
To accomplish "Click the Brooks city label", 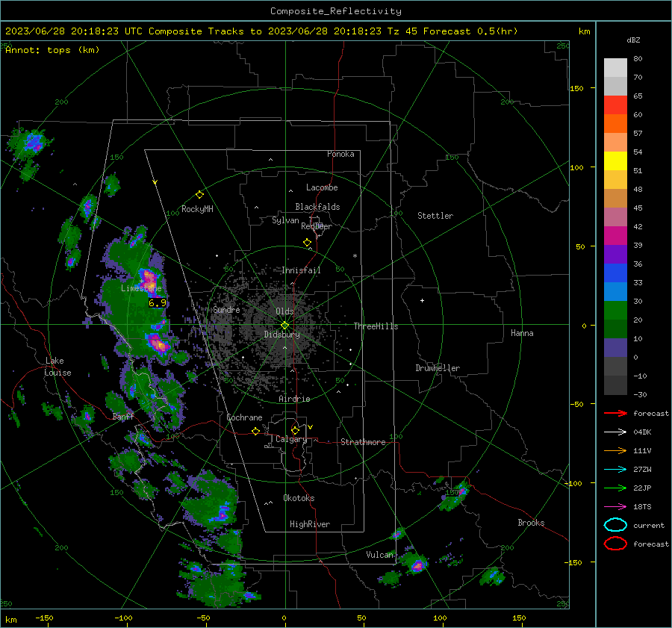I will click(531, 523).
